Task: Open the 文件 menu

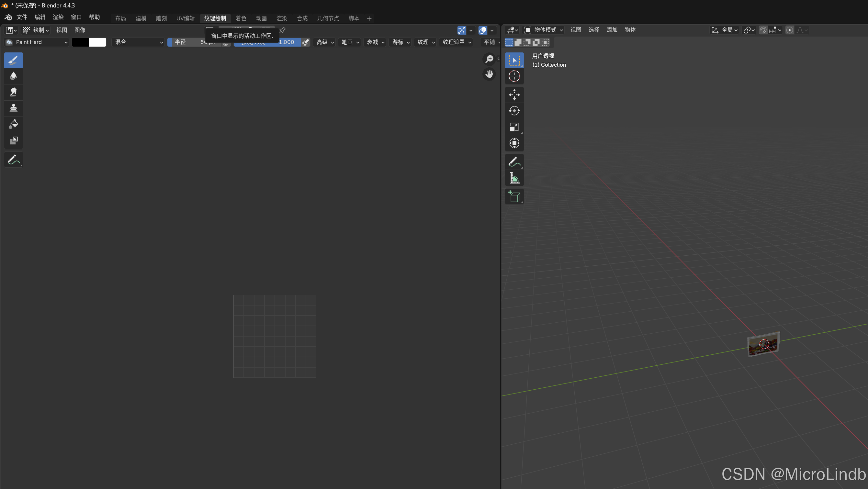Action: coord(22,17)
